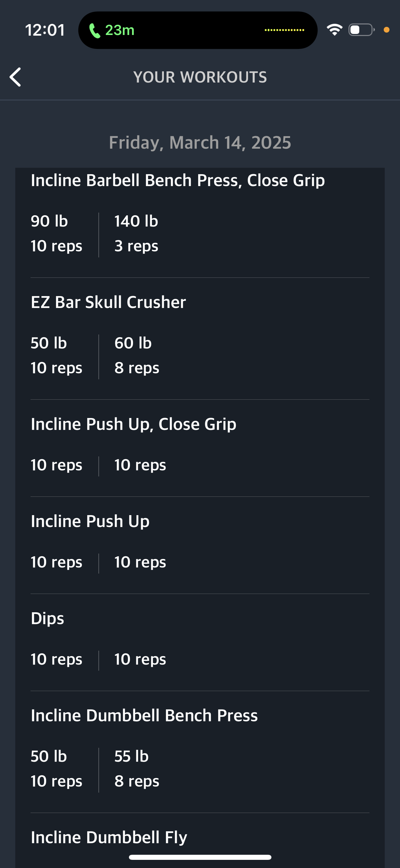Tap the 55 lb 8 reps set
The image size is (400, 868).
point(137,769)
